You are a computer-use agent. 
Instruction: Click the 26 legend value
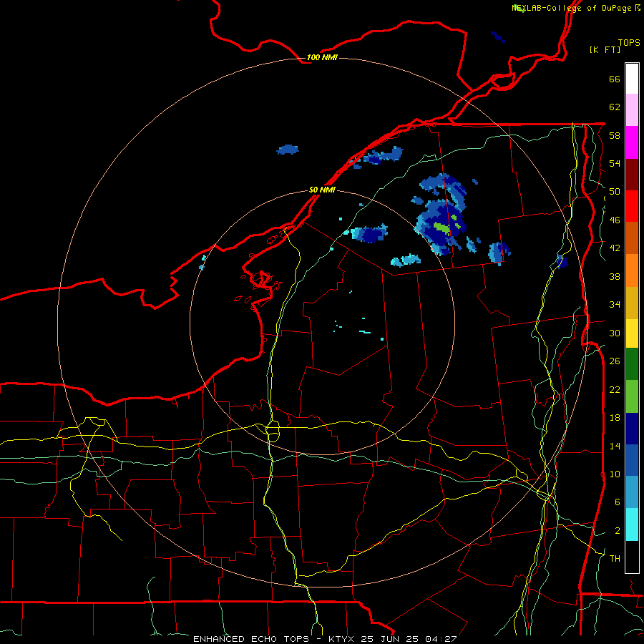click(615, 361)
